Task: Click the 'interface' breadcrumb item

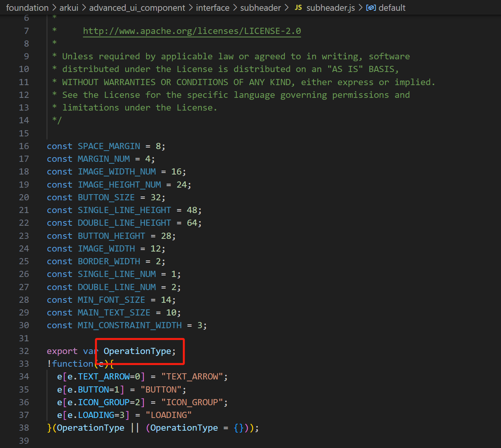Action: click(213, 8)
